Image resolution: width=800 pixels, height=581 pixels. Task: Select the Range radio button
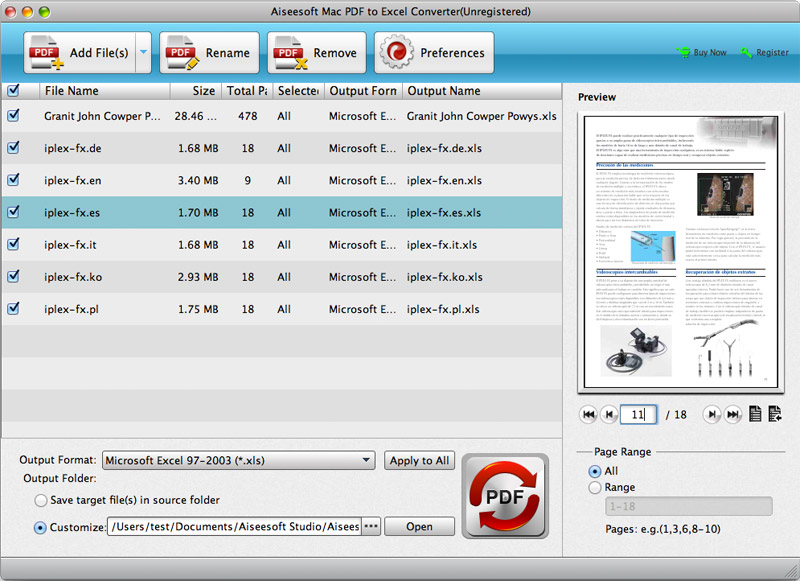(594, 488)
